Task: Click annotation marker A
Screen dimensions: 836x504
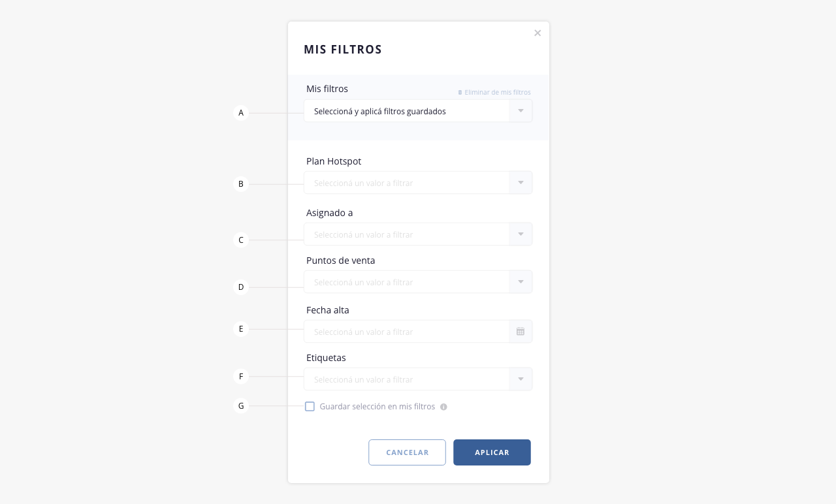Action: click(x=241, y=113)
